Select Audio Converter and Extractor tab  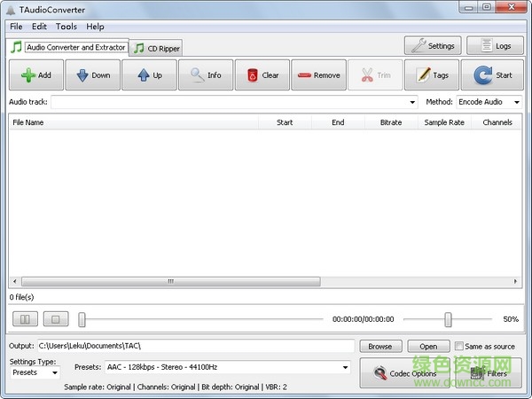[x=68, y=47]
